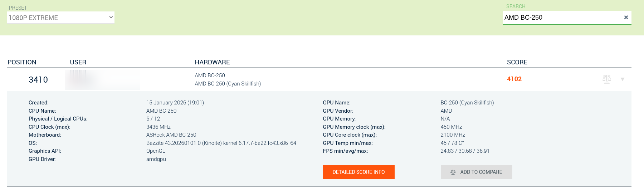This screenshot has width=644, height=191.
Task: Select CPU clock value 3436 MHz
Action: (x=158, y=127)
